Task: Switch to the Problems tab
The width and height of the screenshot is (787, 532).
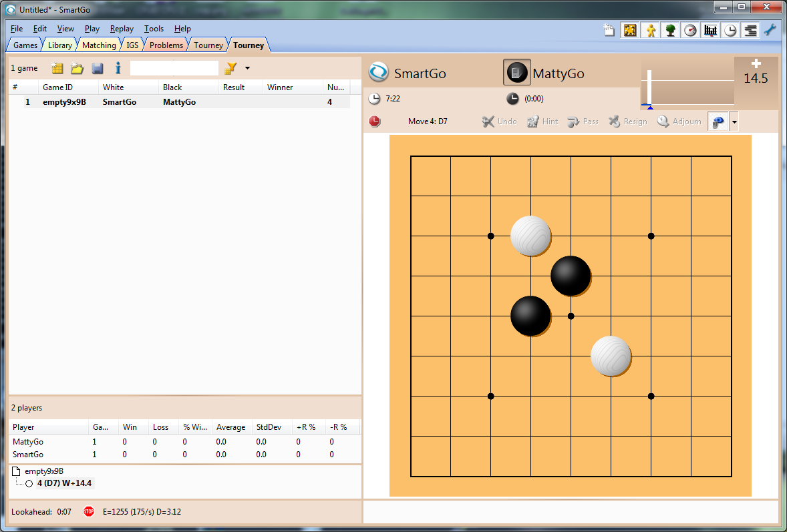Action: [166, 45]
